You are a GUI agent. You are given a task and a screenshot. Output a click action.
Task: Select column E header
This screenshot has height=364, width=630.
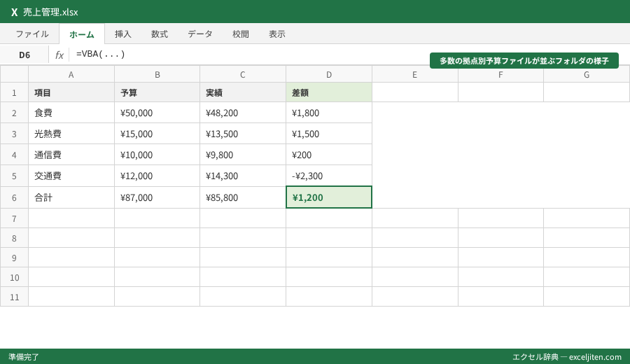[414, 74]
